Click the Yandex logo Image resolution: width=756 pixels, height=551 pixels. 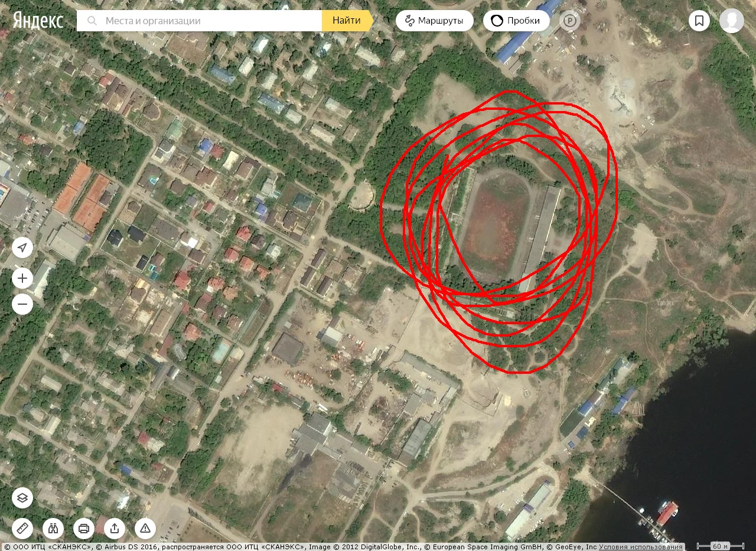[x=38, y=20]
